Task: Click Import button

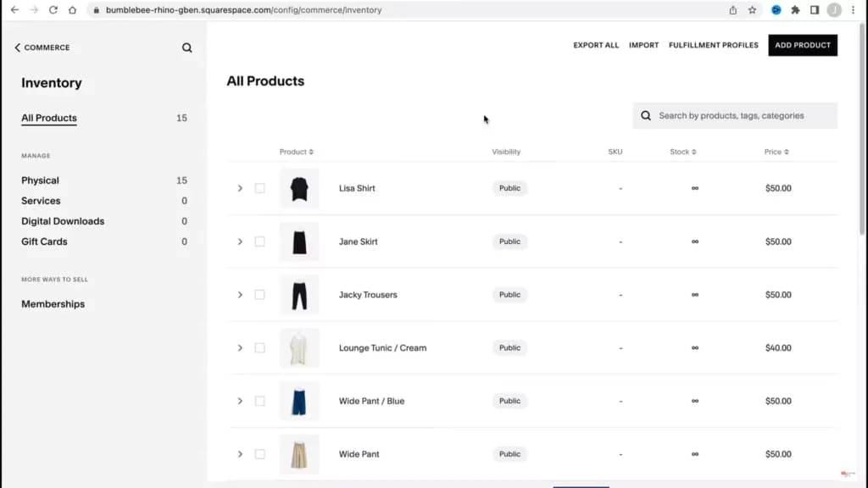Action: 644,46
